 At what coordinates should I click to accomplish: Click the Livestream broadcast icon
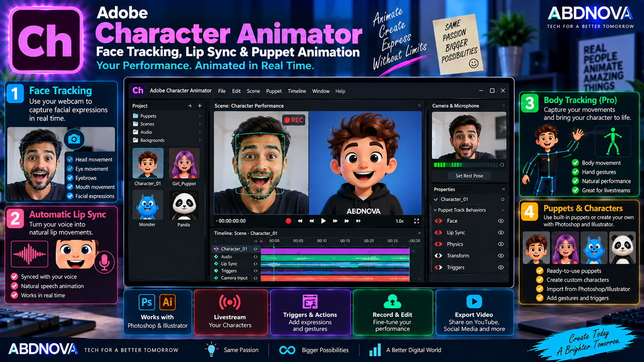(230, 302)
